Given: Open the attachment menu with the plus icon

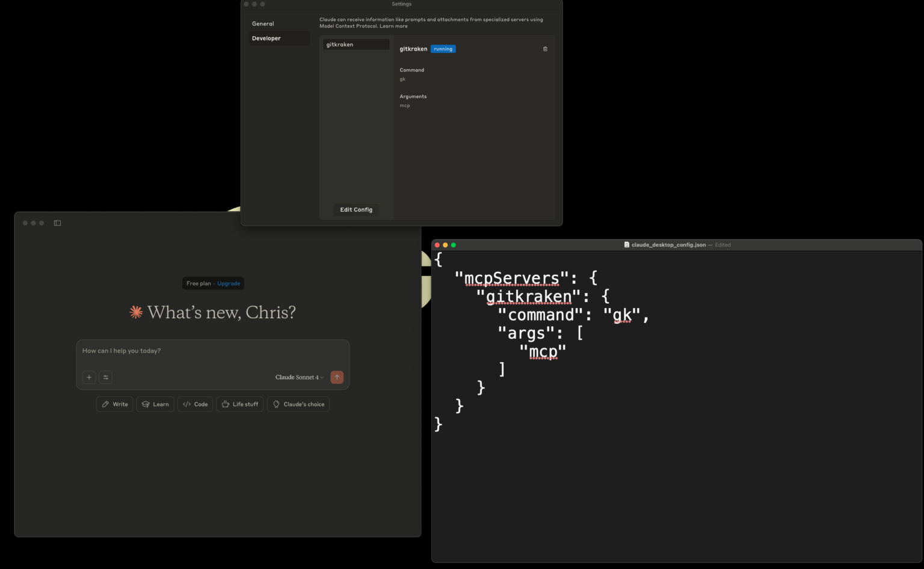Looking at the screenshot, I should pos(88,377).
